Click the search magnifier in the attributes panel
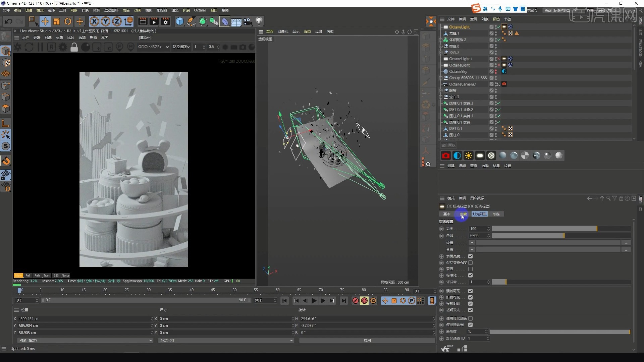644x362 pixels. 608,198
